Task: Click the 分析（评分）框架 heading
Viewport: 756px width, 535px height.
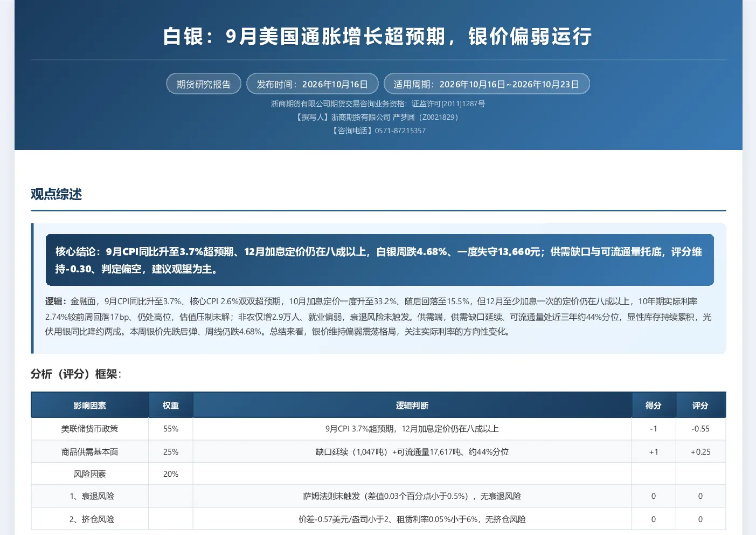Action: 76,374
